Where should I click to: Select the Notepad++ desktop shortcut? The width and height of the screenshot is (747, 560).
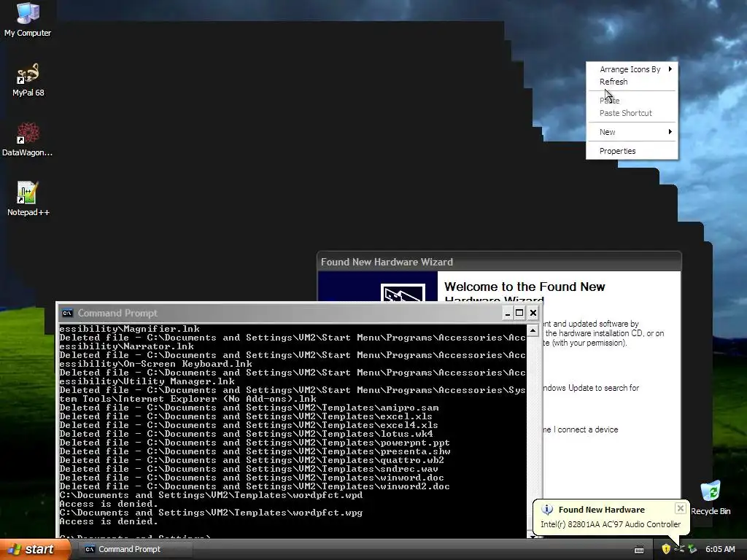click(28, 199)
